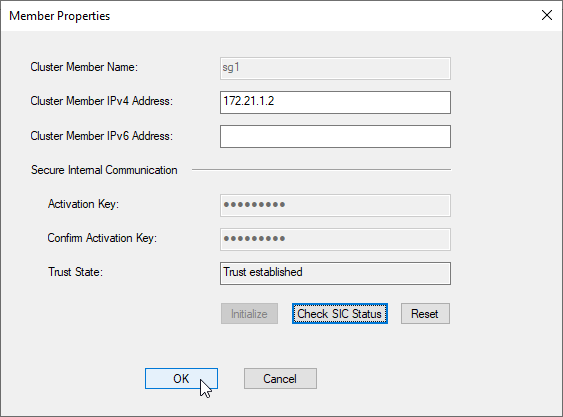
Task: Click the Secure Internal Communication section heading
Action: tap(104, 170)
